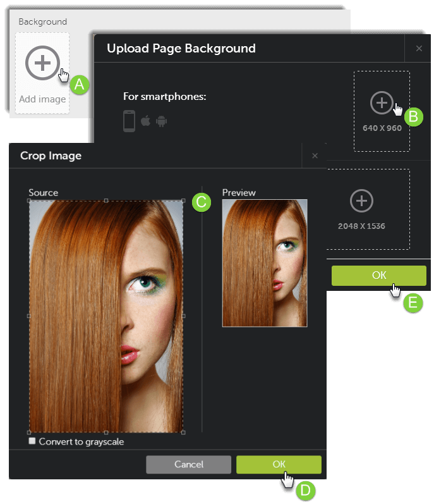
Task: Click the bottom-left crop handle on Source image
Action: tap(29, 432)
